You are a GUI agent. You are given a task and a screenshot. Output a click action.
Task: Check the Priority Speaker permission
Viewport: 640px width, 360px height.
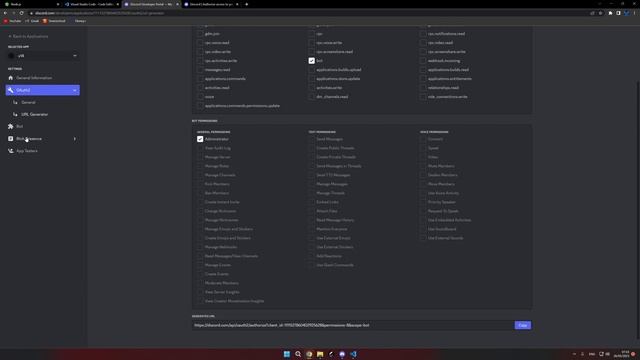pos(423,202)
